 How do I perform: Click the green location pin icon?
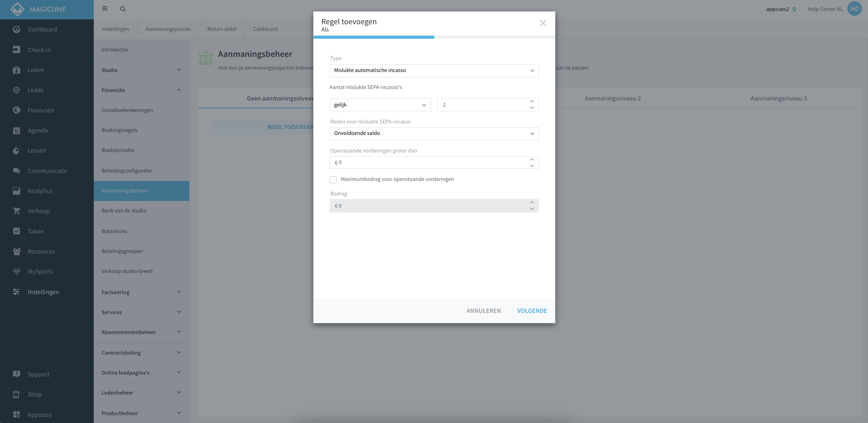tap(795, 9)
